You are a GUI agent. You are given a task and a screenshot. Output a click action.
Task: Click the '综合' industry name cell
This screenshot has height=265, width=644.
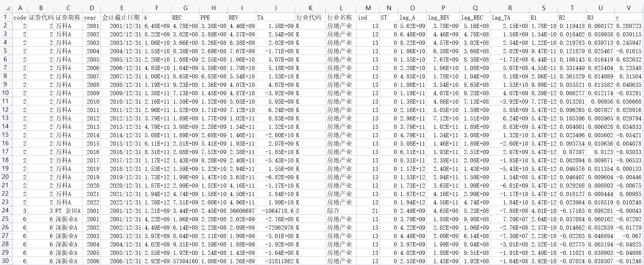pyautogui.click(x=341, y=211)
